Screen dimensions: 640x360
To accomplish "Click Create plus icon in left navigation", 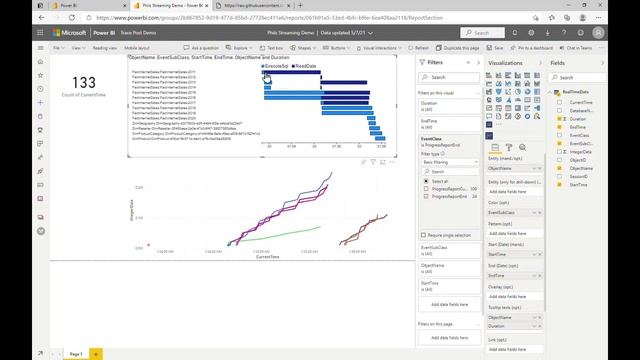I will (40, 102).
